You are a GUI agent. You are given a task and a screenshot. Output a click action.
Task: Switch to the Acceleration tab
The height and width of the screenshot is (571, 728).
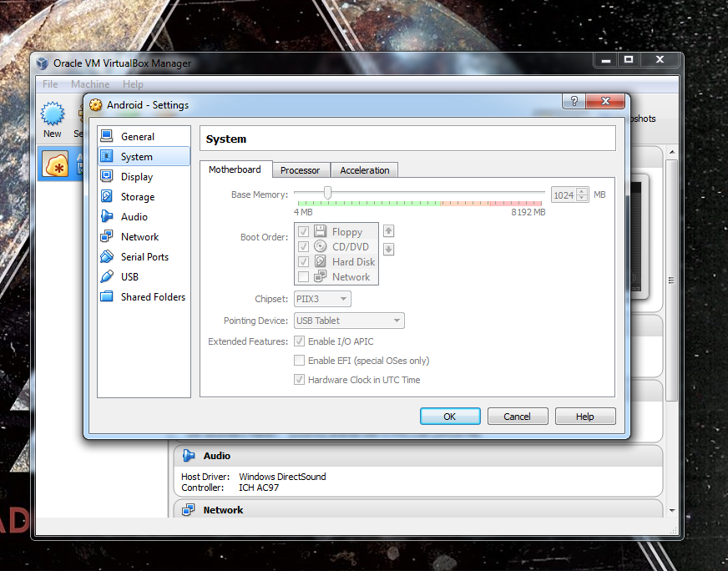click(365, 170)
